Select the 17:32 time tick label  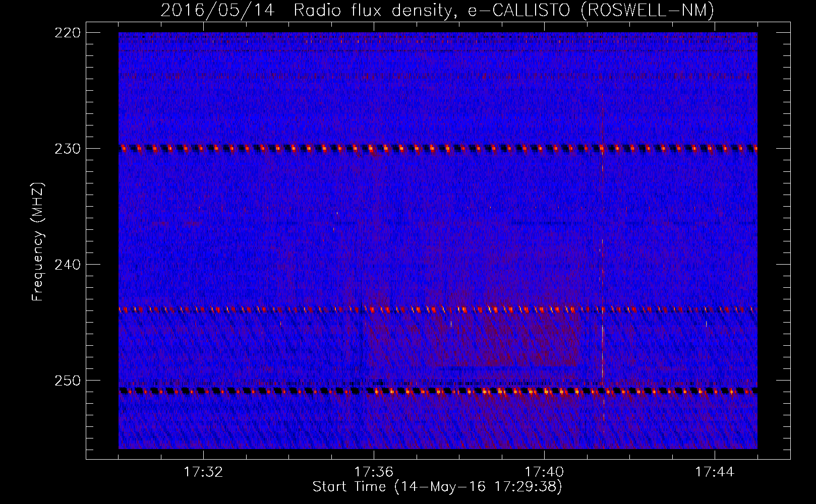[203, 472]
